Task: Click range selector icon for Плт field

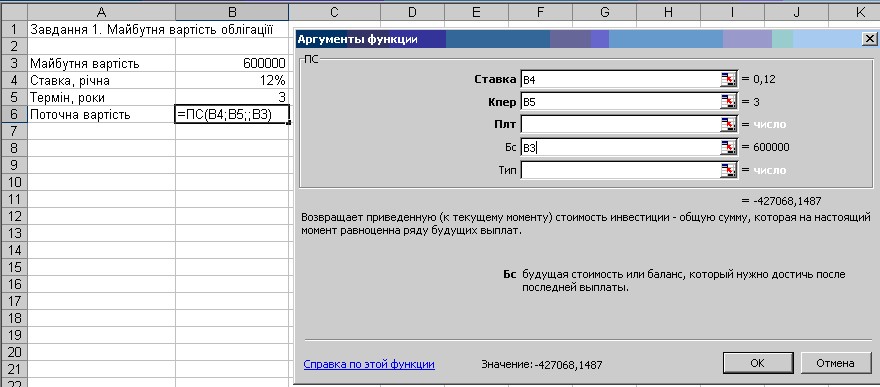Action: [x=728, y=124]
